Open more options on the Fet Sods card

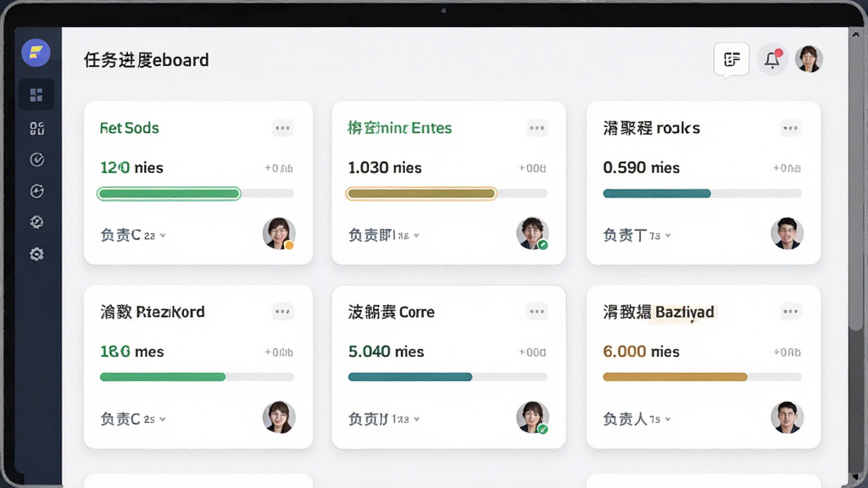[x=283, y=128]
